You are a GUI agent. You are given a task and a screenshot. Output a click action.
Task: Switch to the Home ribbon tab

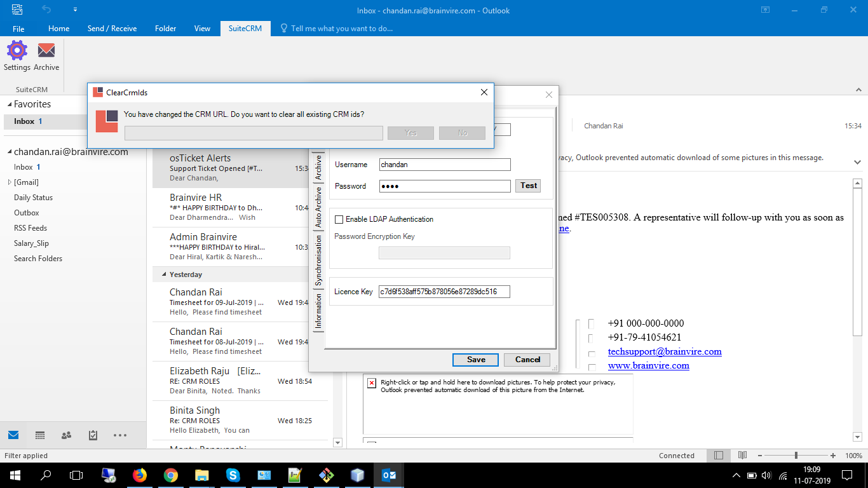58,29
